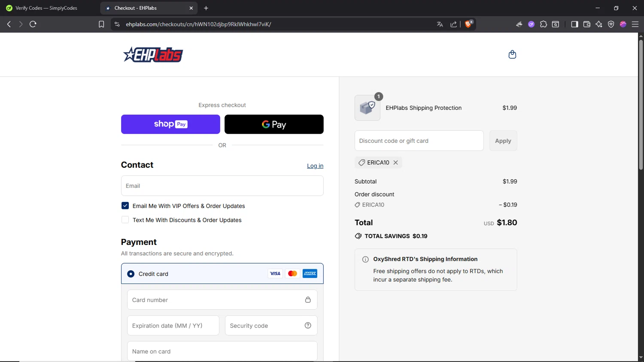Switch to the Verify Codes SimplyCodes tab
The image size is (644, 362).
pyautogui.click(x=46, y=8)
